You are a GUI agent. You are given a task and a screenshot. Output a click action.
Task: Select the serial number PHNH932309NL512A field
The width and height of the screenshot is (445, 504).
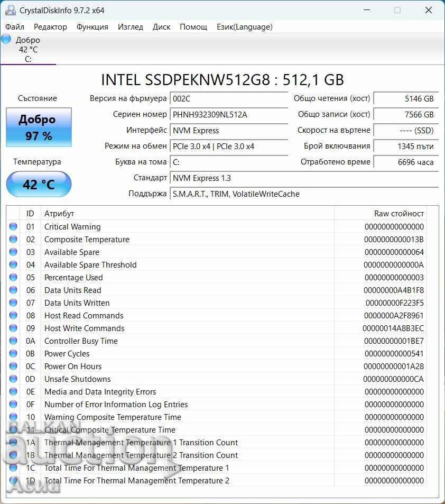tap(229, 114)
